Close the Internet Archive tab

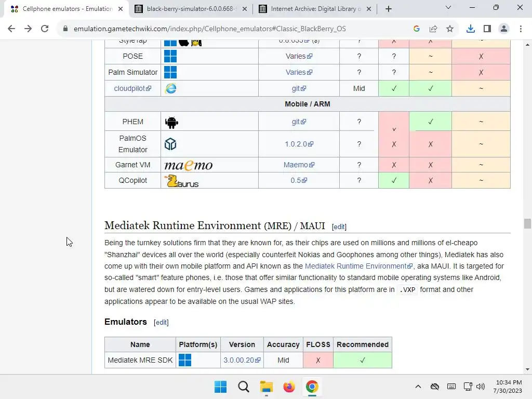coord(369,9)
